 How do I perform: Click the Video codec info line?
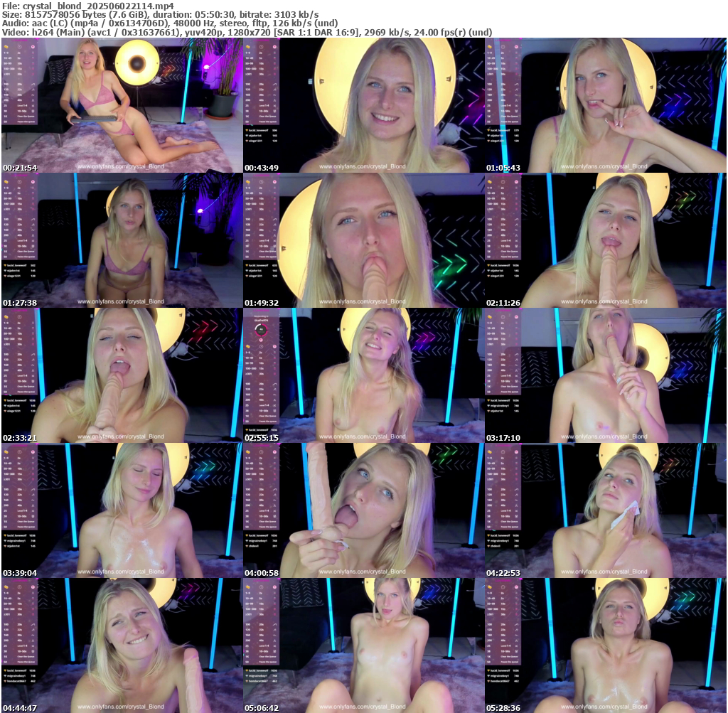click(x=247, y=32)
